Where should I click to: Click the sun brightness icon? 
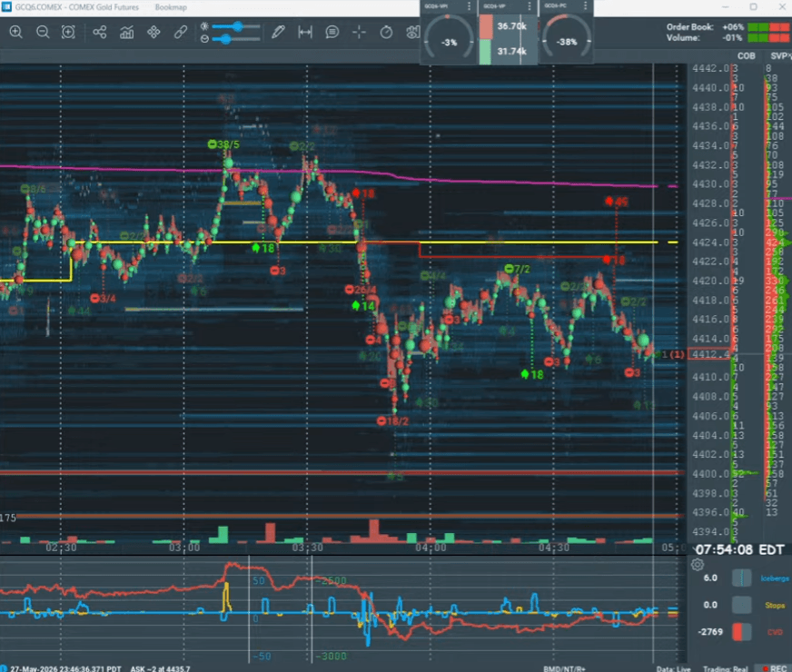point(204,25)
